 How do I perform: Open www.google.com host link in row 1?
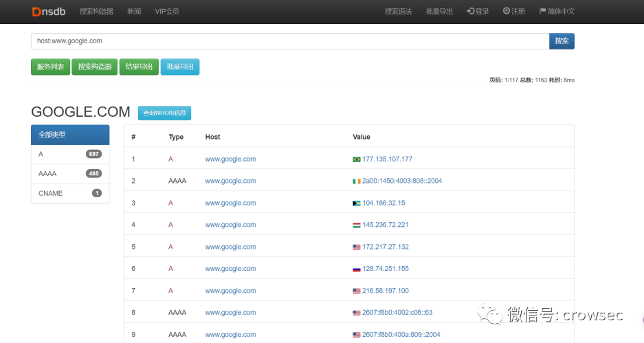coord(230,159)
